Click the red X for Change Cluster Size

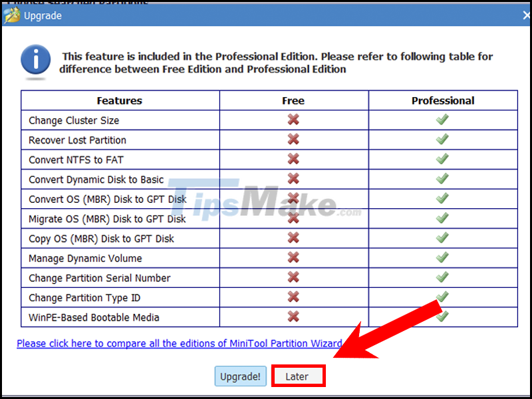click(x=293, y=120)
